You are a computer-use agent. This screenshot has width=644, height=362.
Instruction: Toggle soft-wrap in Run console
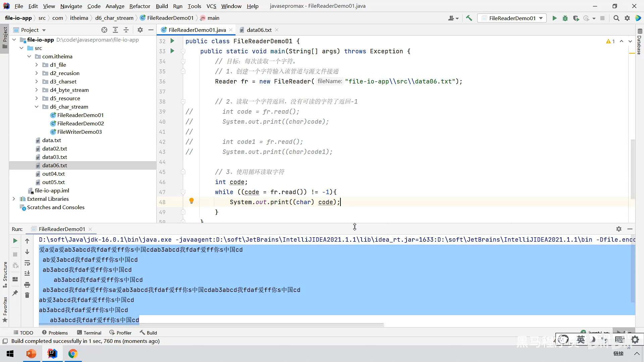27,263
